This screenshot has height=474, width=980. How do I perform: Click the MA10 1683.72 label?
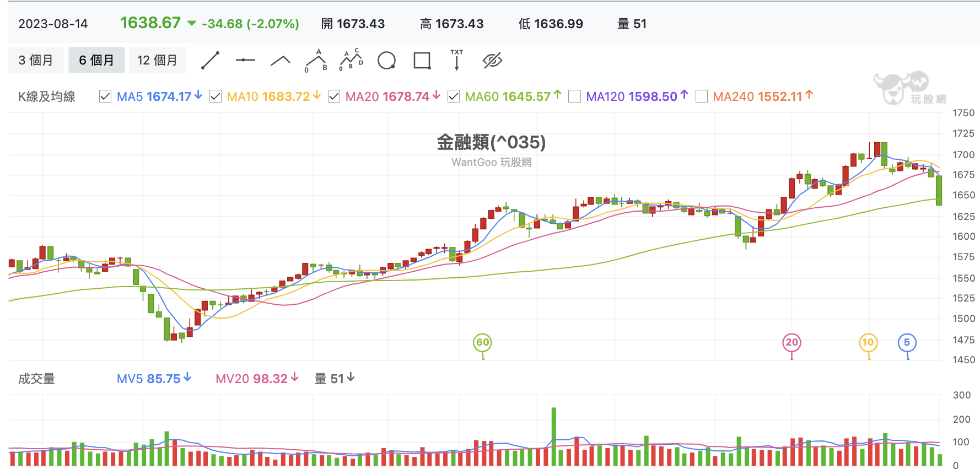click(x=273, y=96)
